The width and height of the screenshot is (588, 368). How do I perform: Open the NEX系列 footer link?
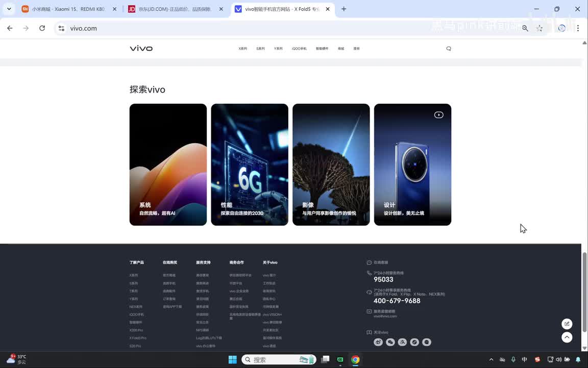click(x=136, y=307)
